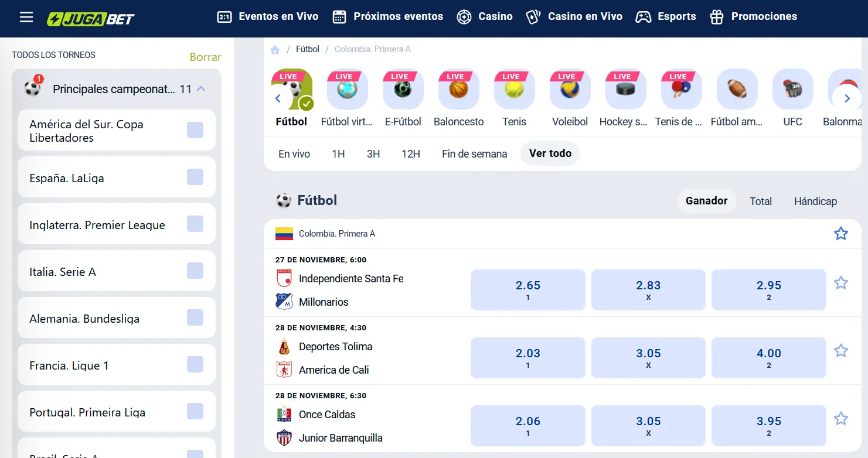The image size is (868, 458).
Task: Toggle the checkbox next to España LaLiga
Action: pos(195,178)
